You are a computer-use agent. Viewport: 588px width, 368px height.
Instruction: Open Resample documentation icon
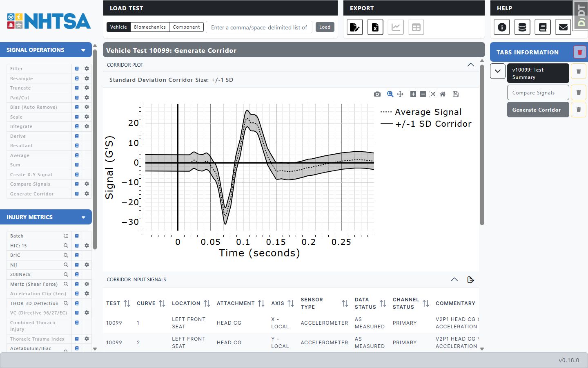(77, 78)
